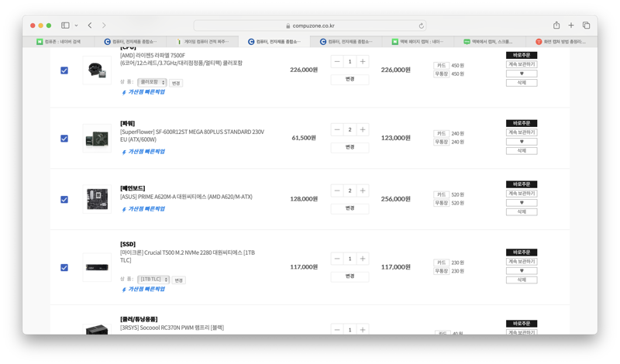Apply quantity change for the ASUS motherboard
This screenshot has height=364, width=620.
350,208
